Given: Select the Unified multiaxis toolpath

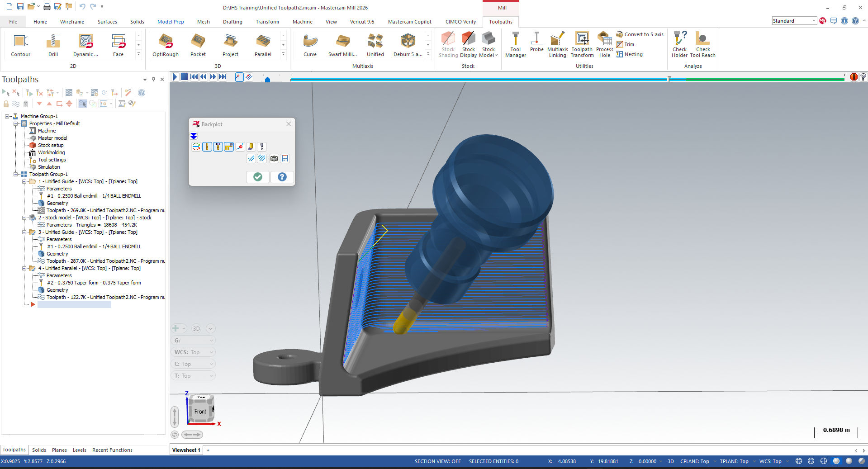Looking at the screenshot, I should (x=375, y=44).
